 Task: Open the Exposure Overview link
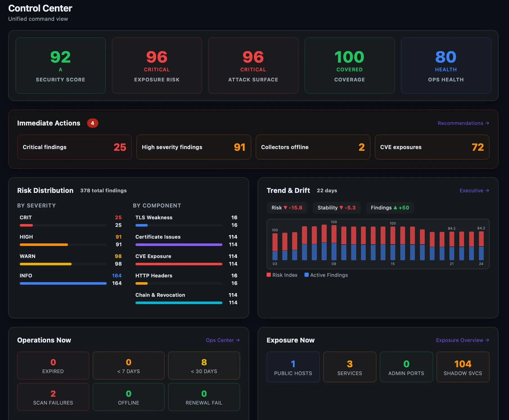tap(463, 340)
